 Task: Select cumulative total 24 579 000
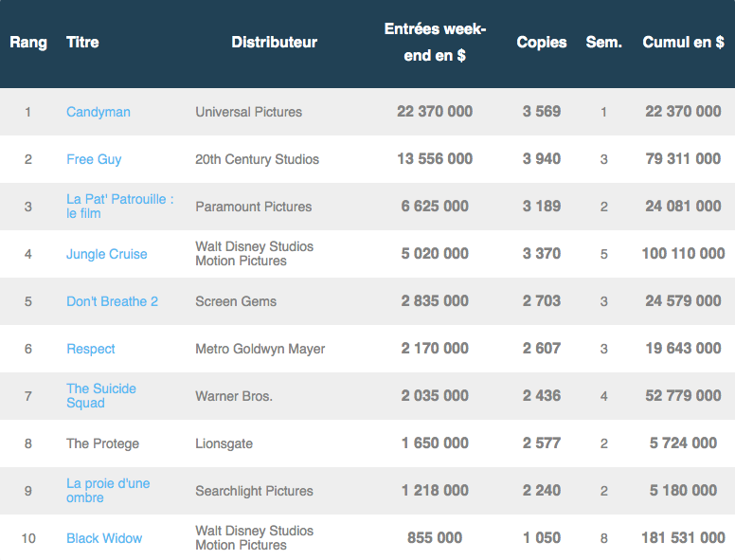point(684,301)
